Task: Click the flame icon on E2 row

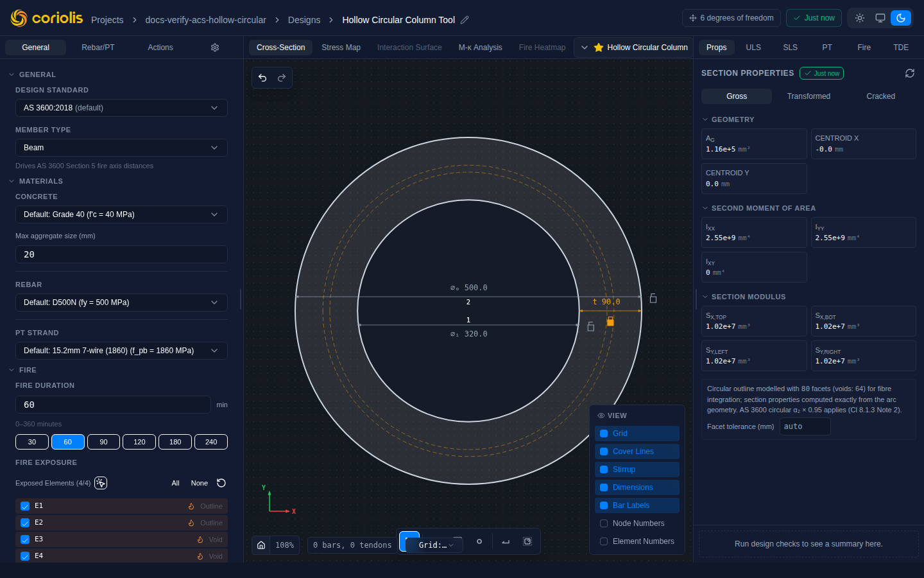Action: coord(191,523)
